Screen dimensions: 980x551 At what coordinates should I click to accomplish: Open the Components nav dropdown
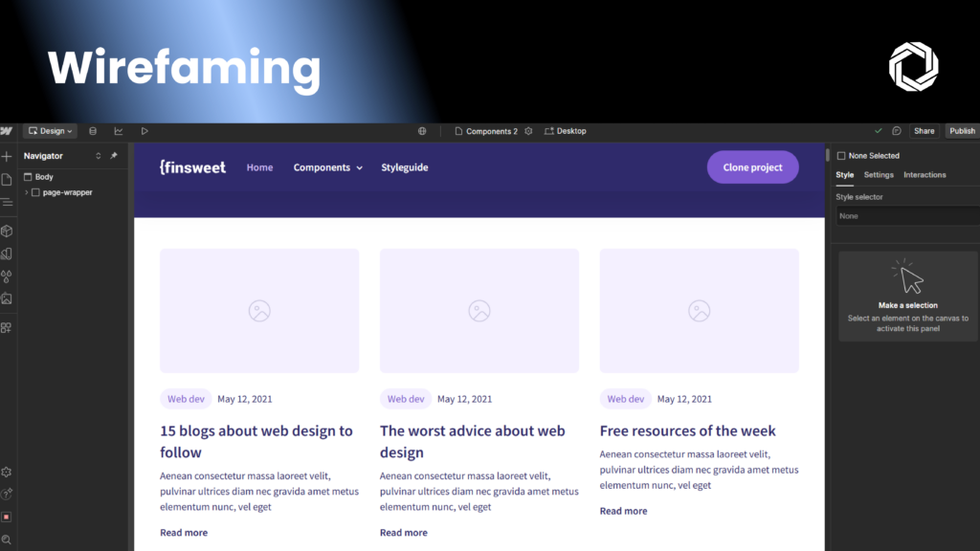[x=328, y=167]
